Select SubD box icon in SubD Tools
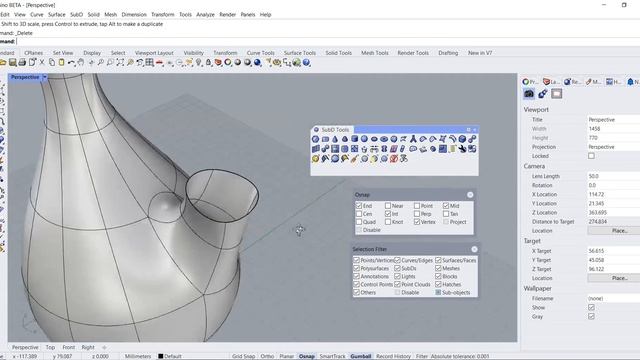This screenshot has height=360, width=640. pyautogui.click(x=355, y=139)
